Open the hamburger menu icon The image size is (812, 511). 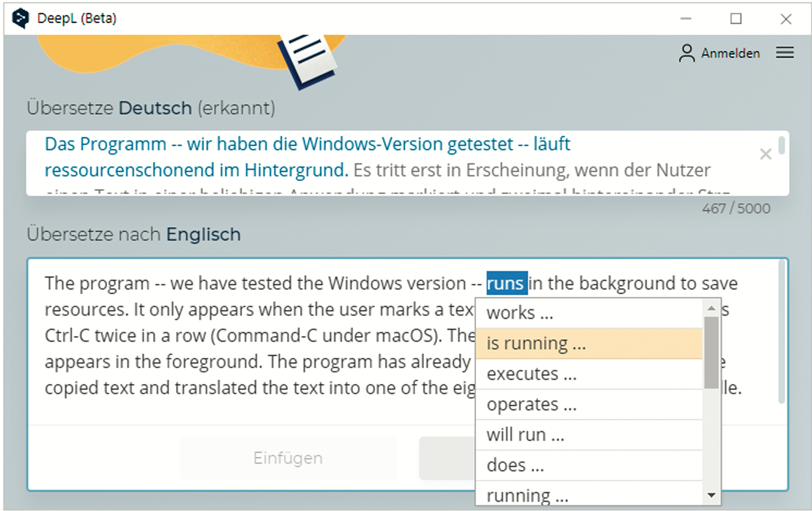point(784,53)
